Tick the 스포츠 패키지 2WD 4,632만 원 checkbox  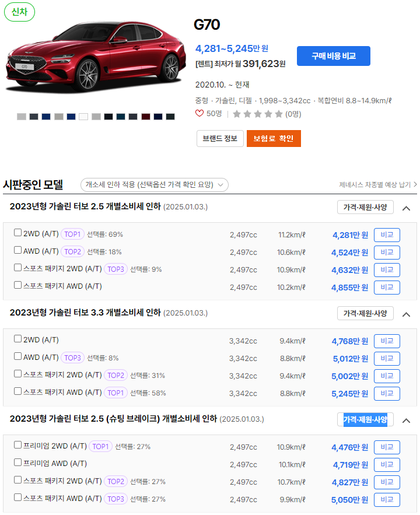click(17, 268)
